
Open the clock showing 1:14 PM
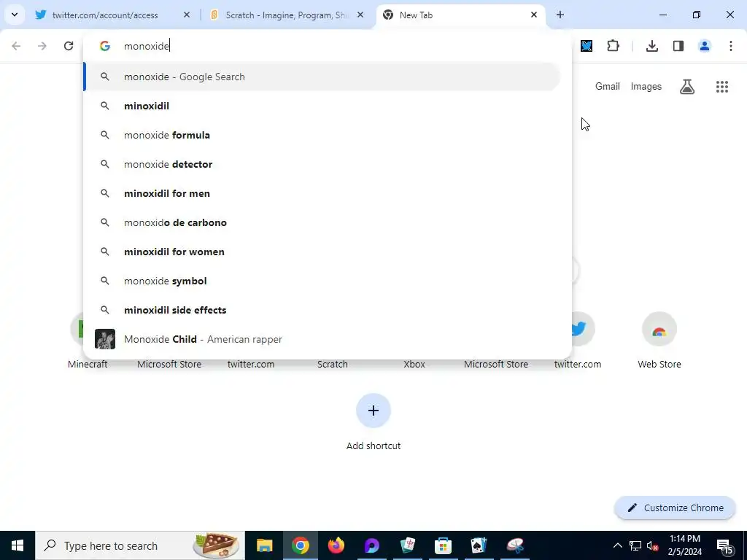pos(685,545)
